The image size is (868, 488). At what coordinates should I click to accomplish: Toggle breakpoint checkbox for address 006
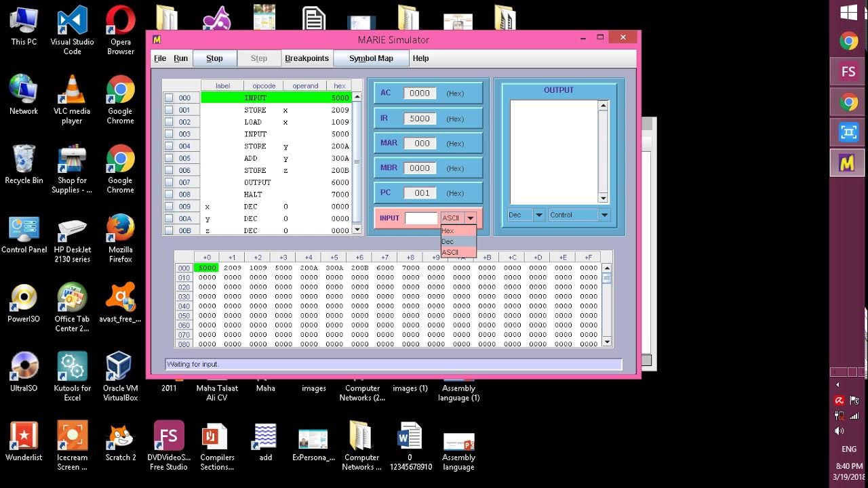[x=169, y=170]
